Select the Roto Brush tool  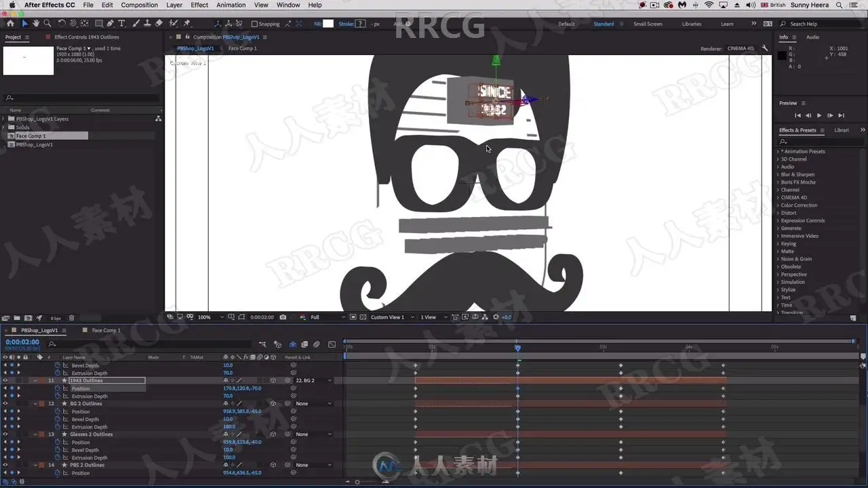click(x=174, y=24)
